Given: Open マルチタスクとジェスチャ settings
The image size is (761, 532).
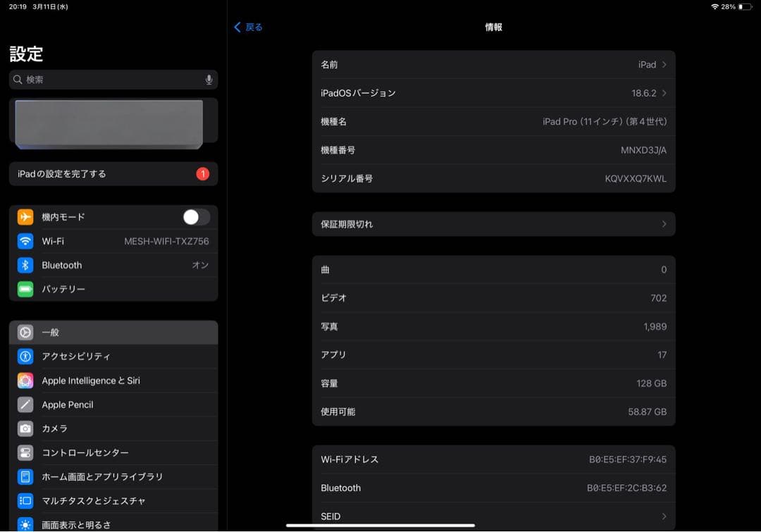Looking at the screenshot, I should click(113, 500).
